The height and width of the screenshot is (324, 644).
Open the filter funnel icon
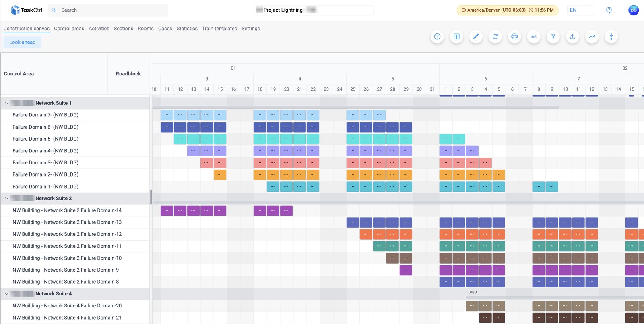[553, 37]
